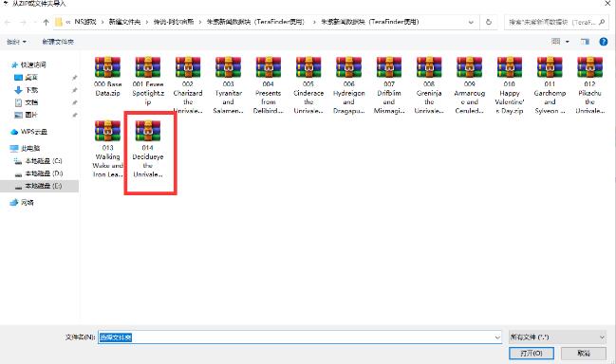
Task: Open Network in the sidebar
Action: (23, 203)
